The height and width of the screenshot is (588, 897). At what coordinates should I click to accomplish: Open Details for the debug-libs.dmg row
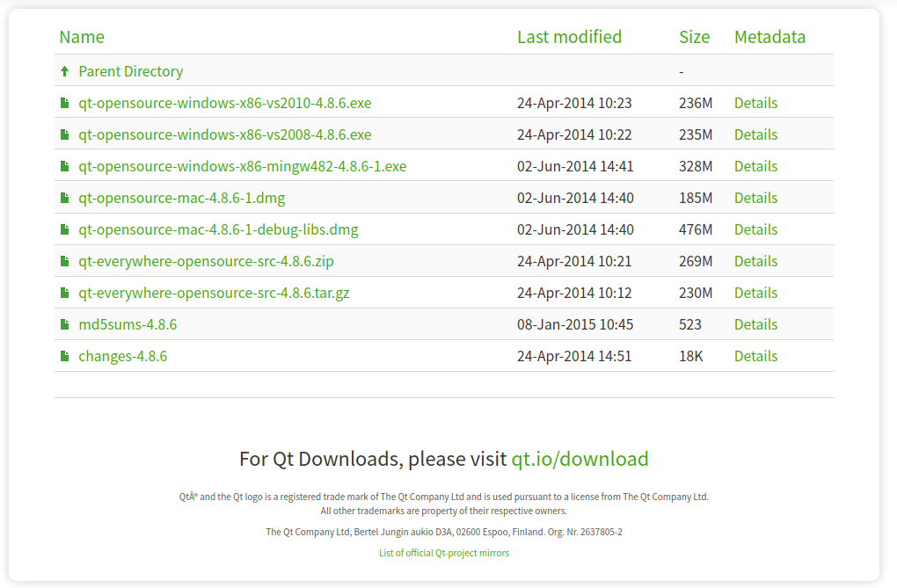(x=755, y=229)
